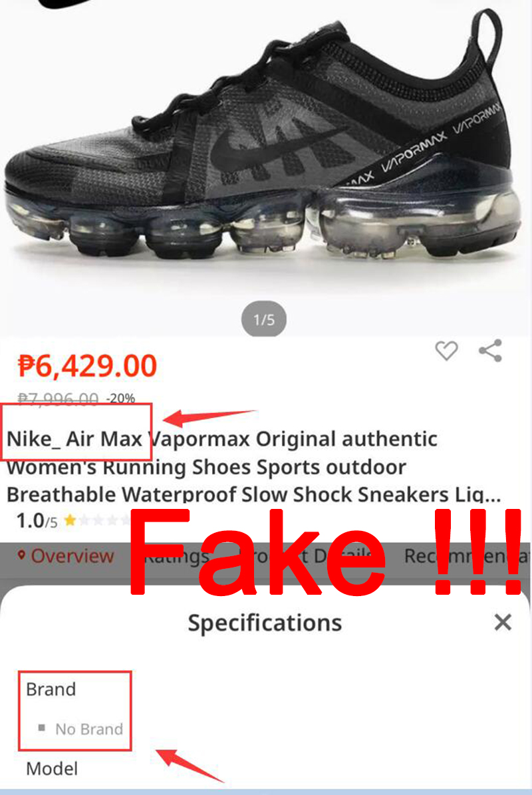Click the No Brand value

point(89,728)
